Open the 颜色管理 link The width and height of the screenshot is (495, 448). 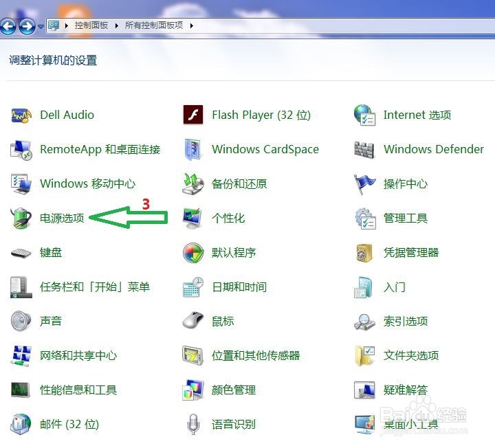click(234, 390)
